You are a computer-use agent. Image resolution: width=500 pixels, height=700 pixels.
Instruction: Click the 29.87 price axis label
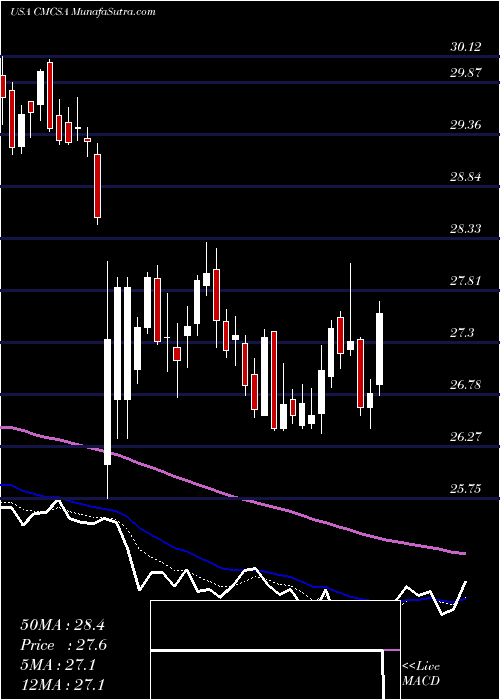tap(466, 72)
